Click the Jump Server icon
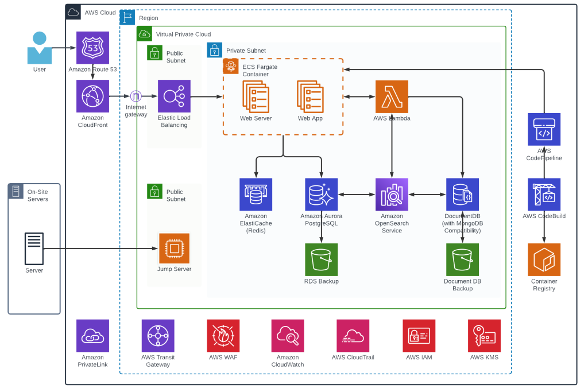The image size is (588, 392). click(x=174, y=249)
